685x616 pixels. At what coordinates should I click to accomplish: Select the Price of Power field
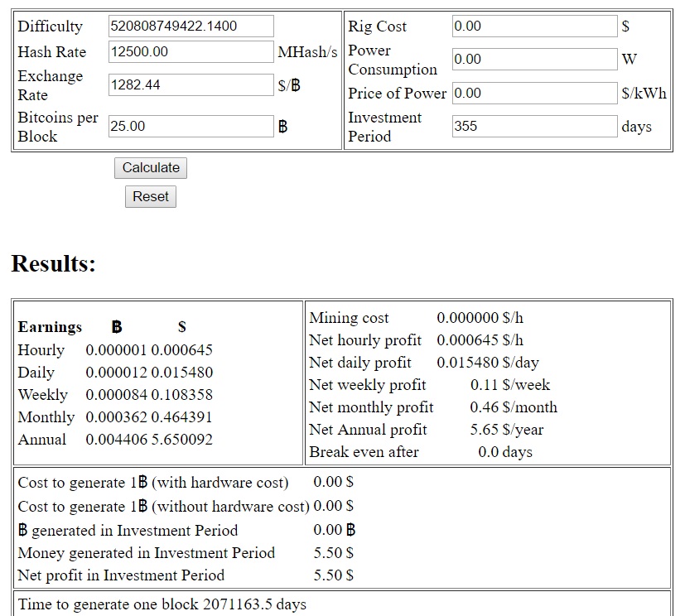tap(534, 94)
